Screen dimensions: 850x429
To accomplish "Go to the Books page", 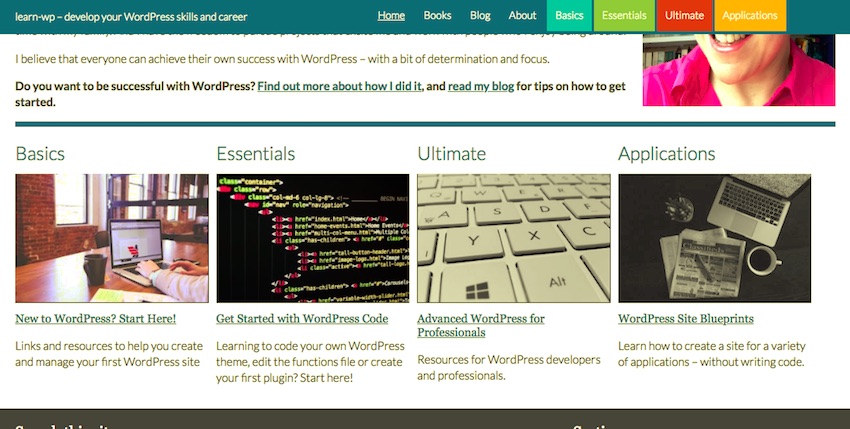I will pos(437,16).
